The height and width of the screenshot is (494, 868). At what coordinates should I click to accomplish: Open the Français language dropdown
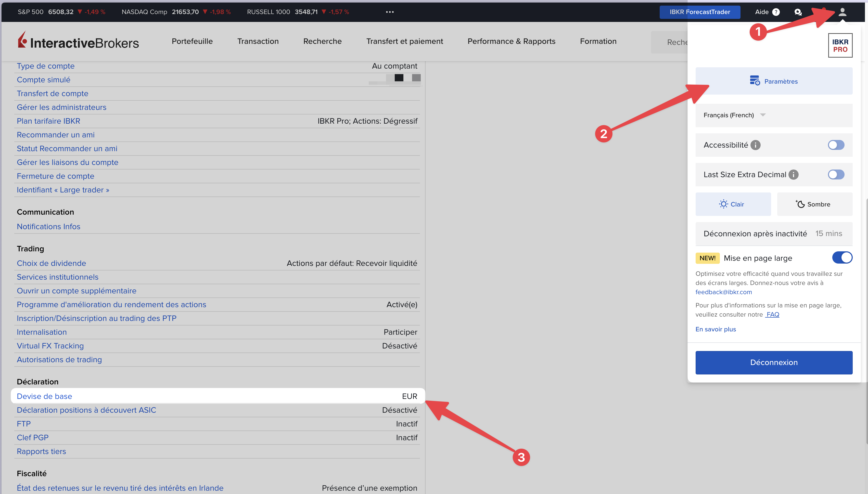734,115
